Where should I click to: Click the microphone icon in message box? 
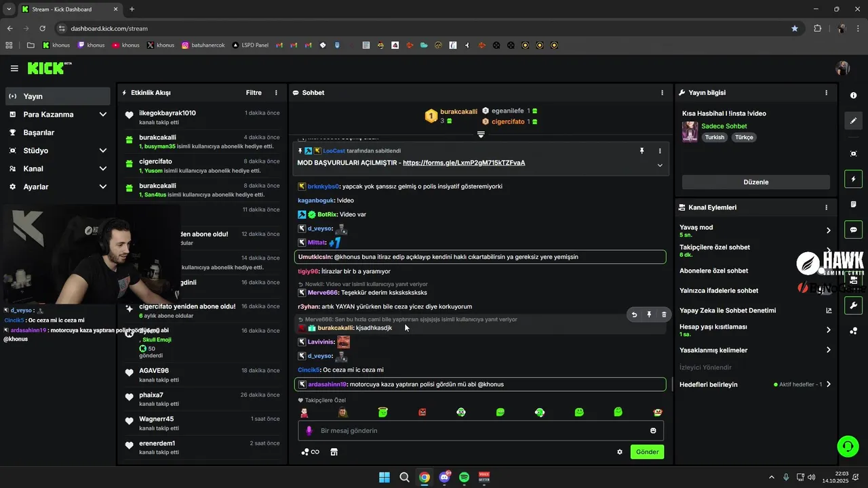pos(309,430)
